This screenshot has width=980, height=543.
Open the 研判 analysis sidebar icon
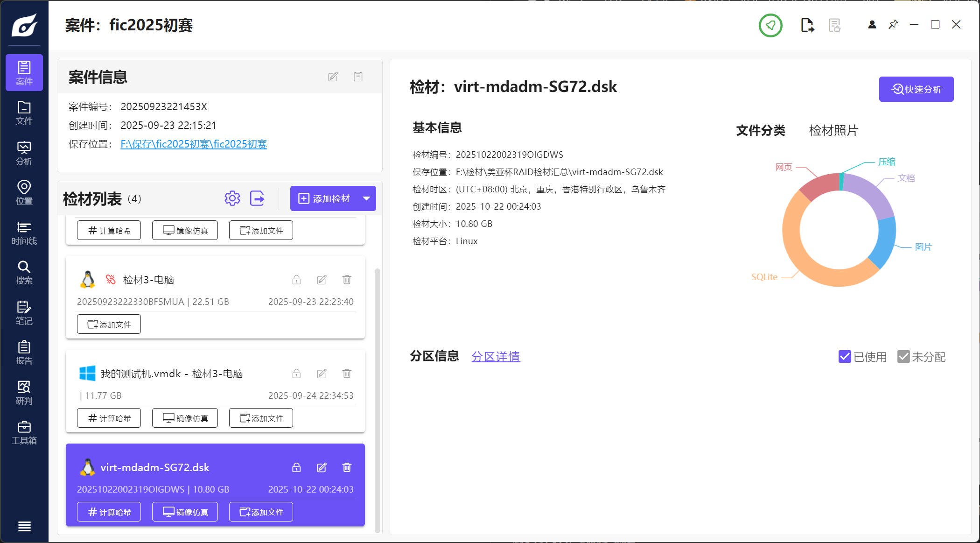coord(24,393)
